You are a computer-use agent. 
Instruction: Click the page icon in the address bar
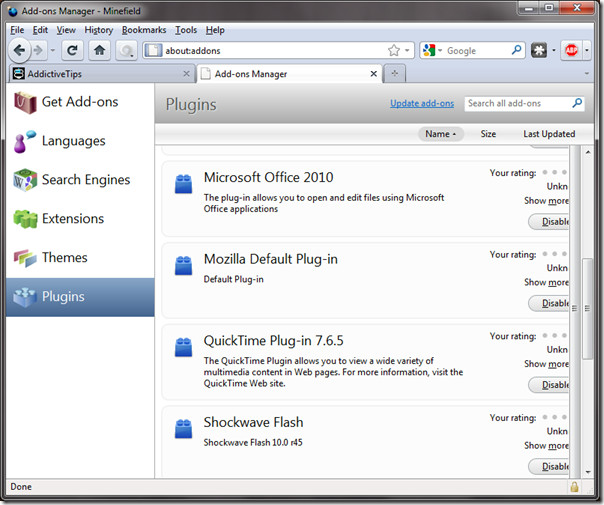tap(153, 50)
